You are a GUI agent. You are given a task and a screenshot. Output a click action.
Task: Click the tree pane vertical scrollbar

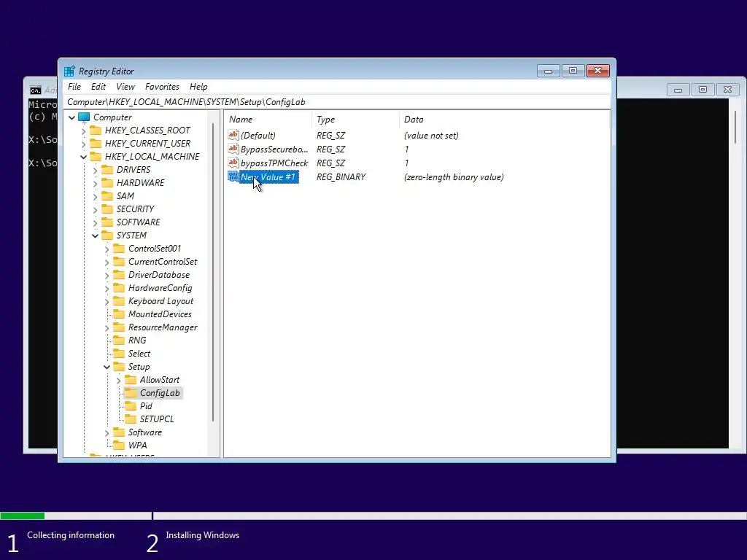click(x=212, y=273)
